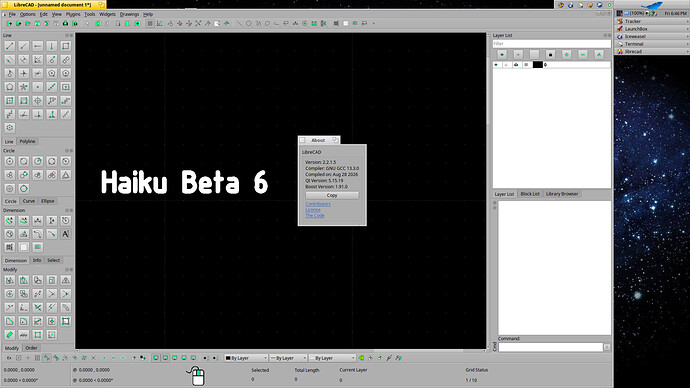690x388 pixels.
Task: Toggle lock state of layer 0
Action: pos(506,65)
